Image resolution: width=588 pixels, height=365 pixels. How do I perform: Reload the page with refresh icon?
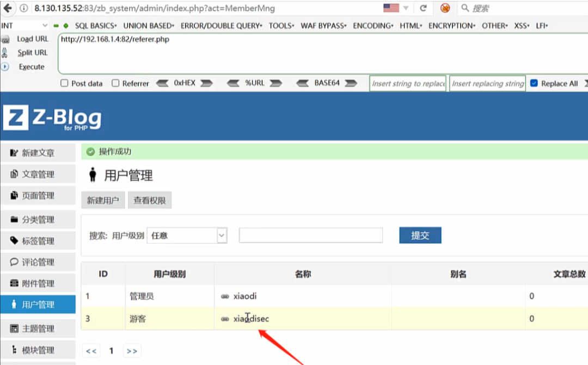point(424,8)
